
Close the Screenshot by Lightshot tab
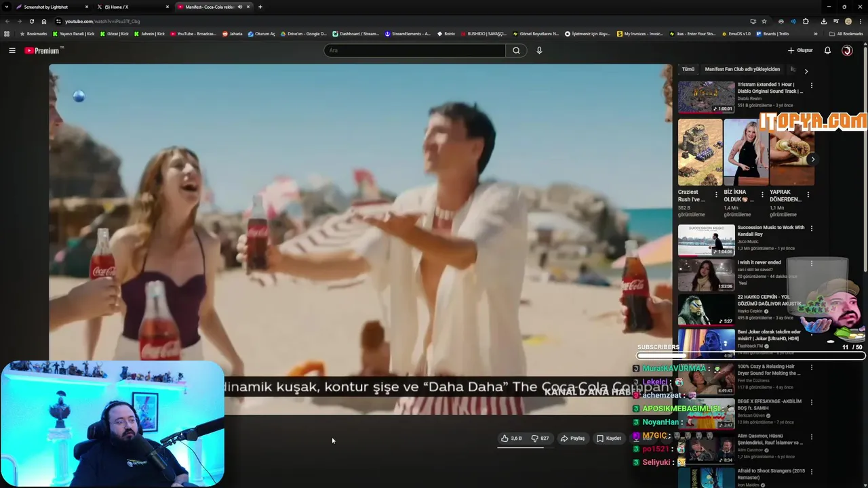pos(87,7)
